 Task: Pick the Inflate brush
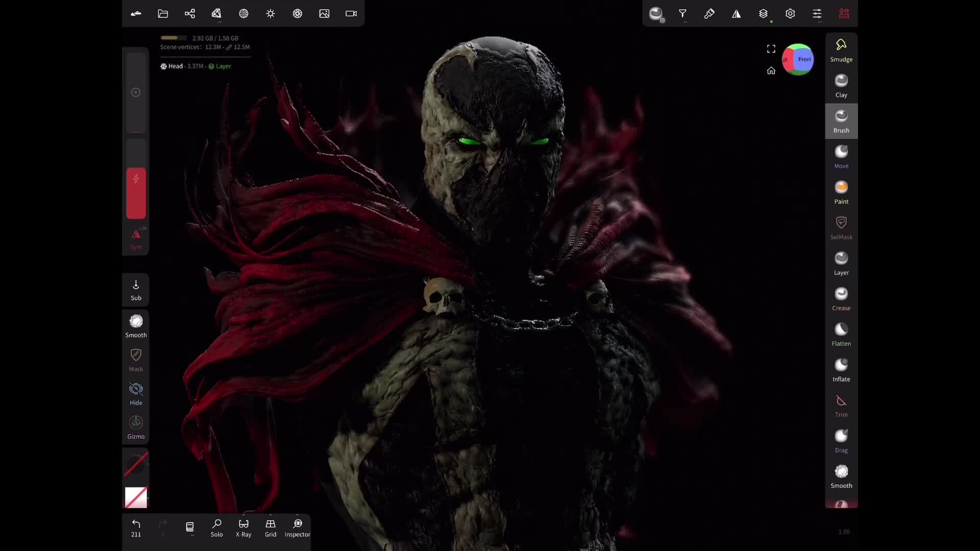(841, 369)
